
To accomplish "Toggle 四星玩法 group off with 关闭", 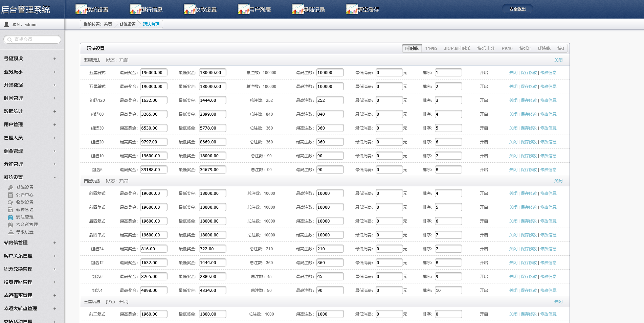I will pyautogui.click(x=558, y=181).
